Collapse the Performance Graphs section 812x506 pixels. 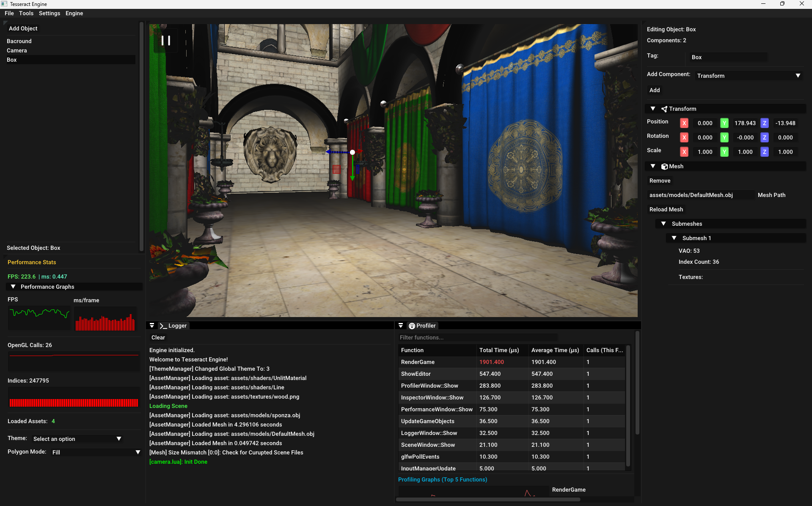coord(13,287)
